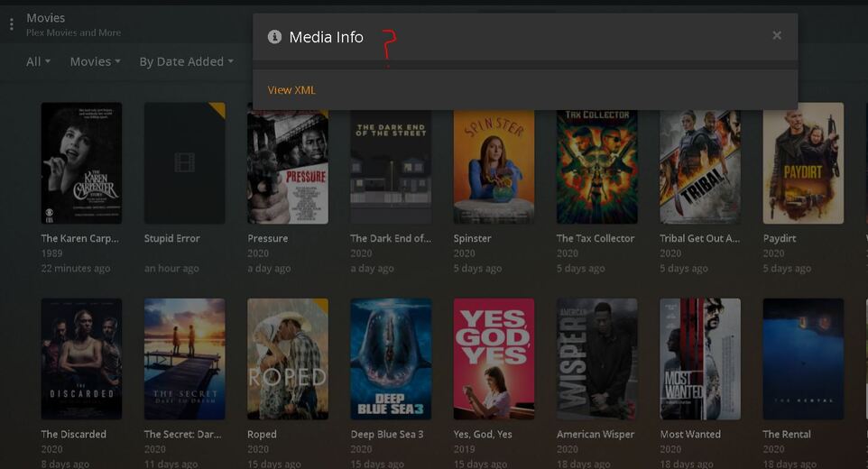The image size is (868, 469).
Task: Open the Tribal Get Out Alive poster
Action: (x=699, y=167)
